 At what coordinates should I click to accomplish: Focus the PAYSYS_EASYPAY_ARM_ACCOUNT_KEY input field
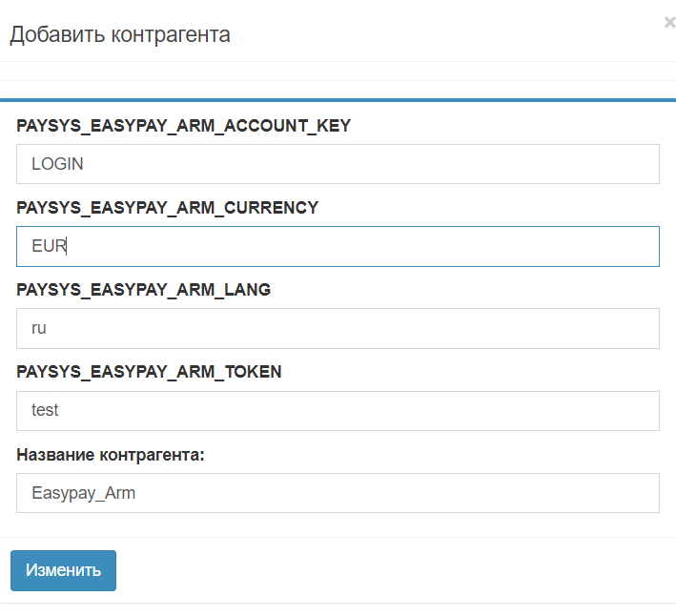tap(338, 164)
